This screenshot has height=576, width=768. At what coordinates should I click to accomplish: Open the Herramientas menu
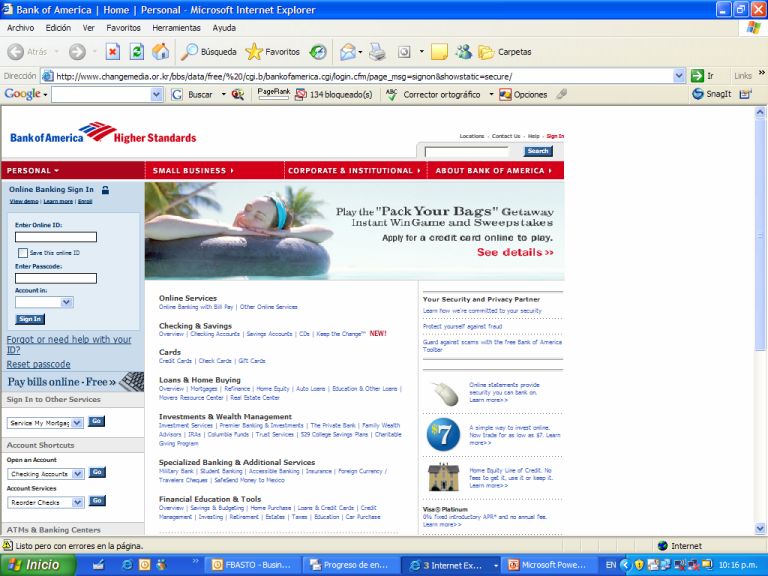(176, 28)
